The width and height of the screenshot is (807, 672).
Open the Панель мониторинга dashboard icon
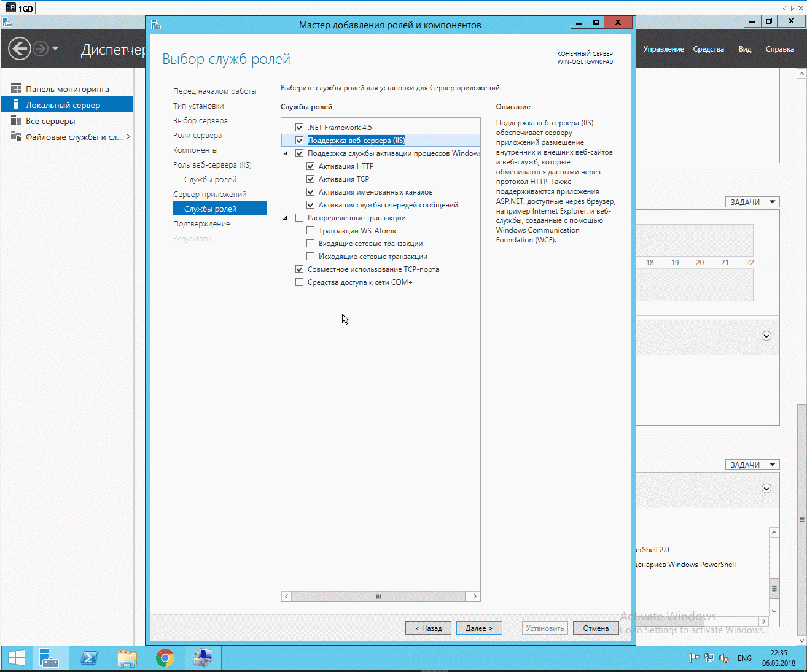[16, 89]
